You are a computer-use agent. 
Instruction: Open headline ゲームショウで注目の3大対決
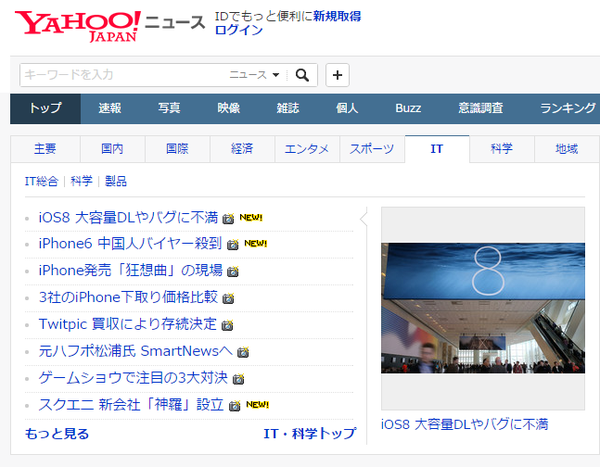point(133,378)
